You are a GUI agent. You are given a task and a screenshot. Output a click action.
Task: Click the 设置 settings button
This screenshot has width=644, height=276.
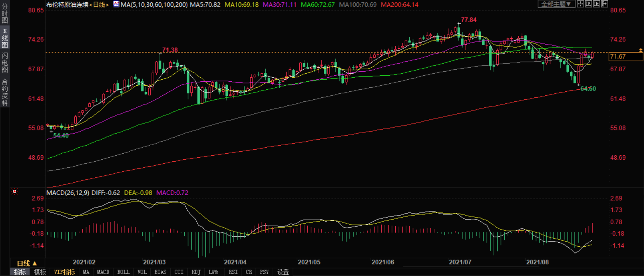(x=283, y=272)
